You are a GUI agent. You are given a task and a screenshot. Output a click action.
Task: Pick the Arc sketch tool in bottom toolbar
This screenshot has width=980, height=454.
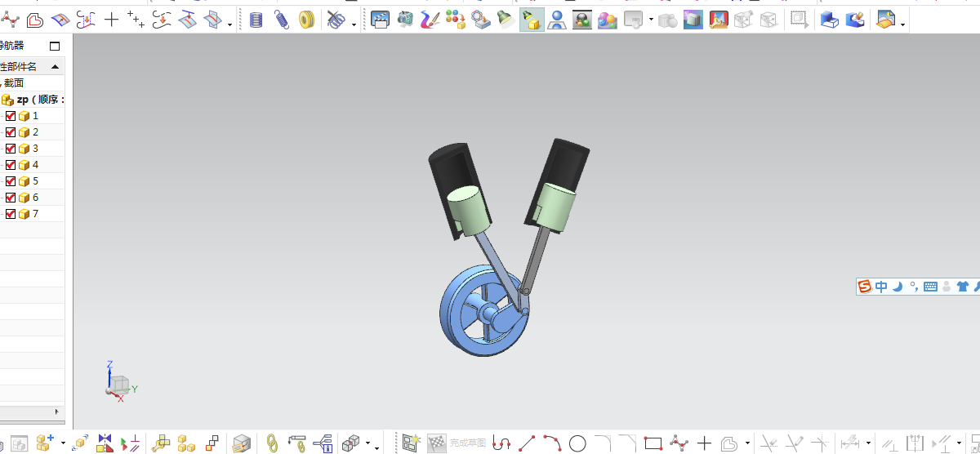(x=552, y=443)
